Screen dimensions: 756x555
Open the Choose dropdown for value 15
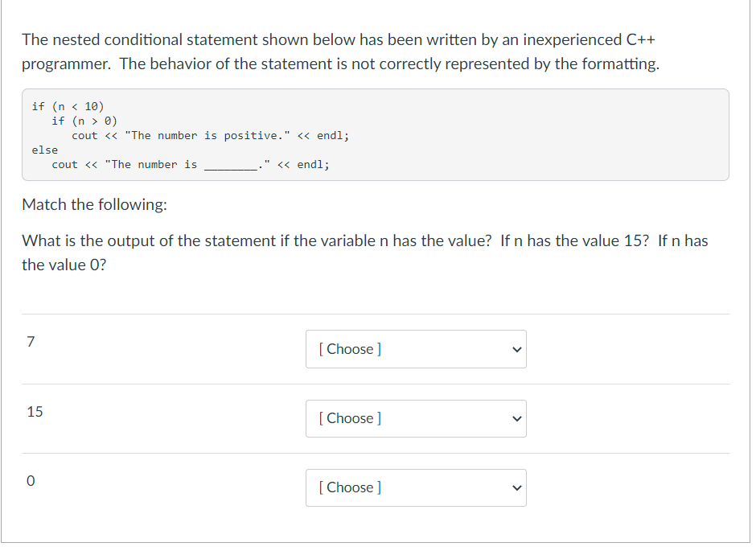point(416,418)
